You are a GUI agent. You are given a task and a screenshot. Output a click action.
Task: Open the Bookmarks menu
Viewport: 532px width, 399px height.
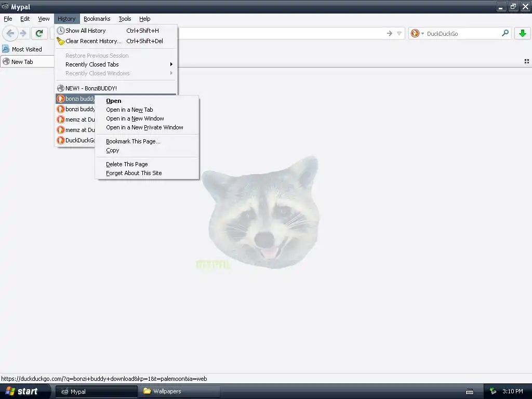[x=97, y=19]
